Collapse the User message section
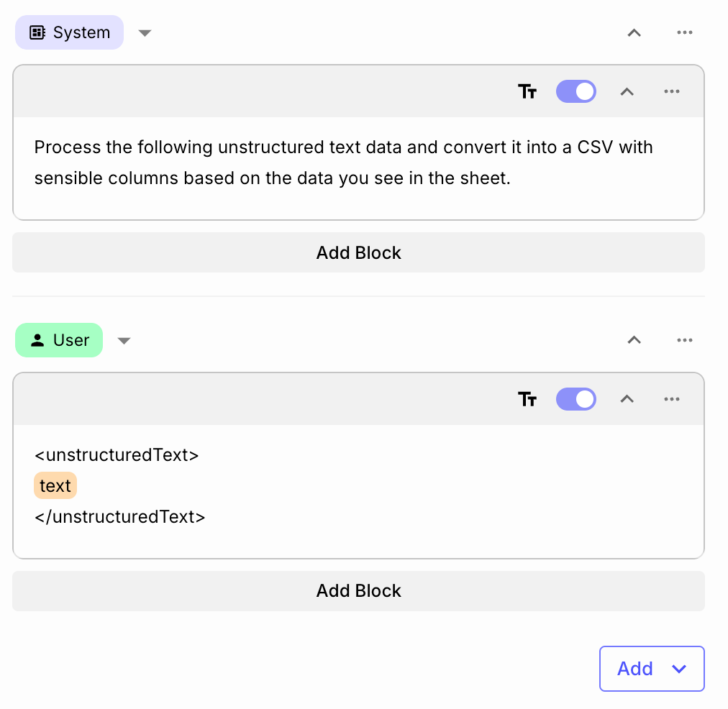The image size is (728, 709). tap(634, 340)
